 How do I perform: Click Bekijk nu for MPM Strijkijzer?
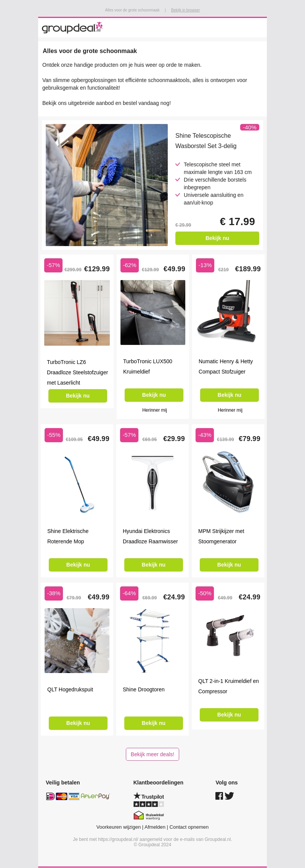(x=229, y=565)
